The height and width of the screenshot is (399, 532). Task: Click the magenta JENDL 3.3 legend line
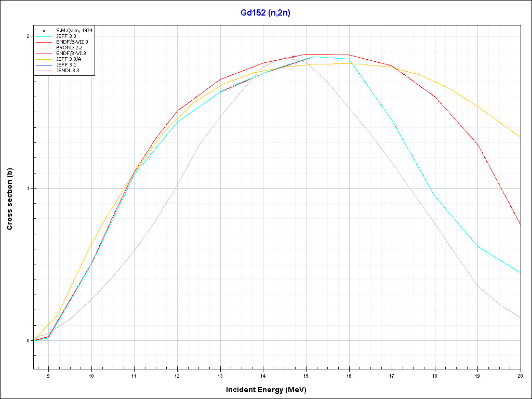coord(44,70)
